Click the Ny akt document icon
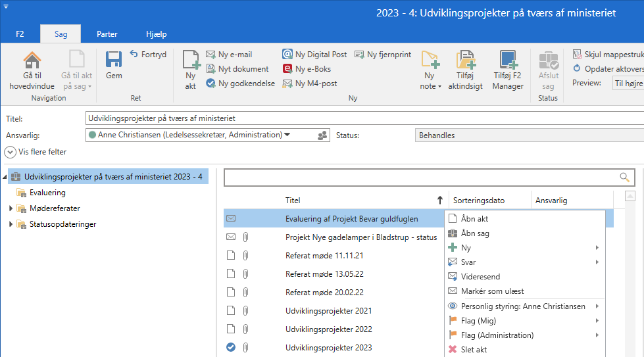This screenshot has width=644, height=357. click(x=190, y=60)
